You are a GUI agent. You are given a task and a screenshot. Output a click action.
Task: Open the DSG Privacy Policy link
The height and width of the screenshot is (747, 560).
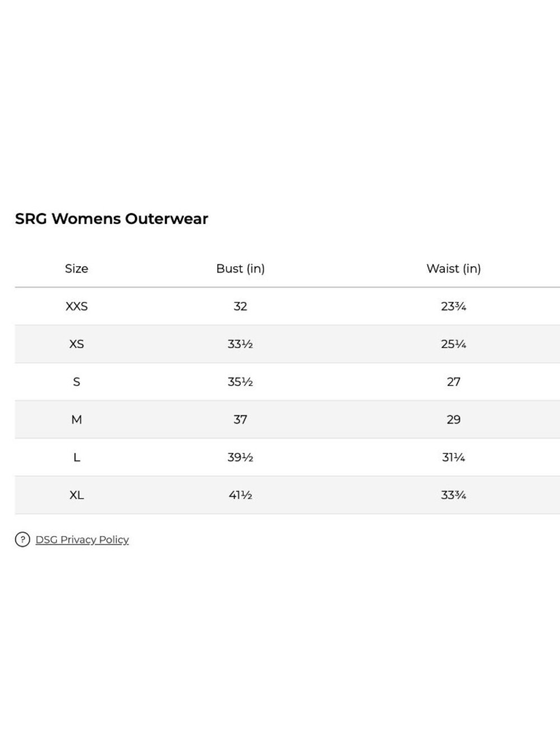pos(82,540)
